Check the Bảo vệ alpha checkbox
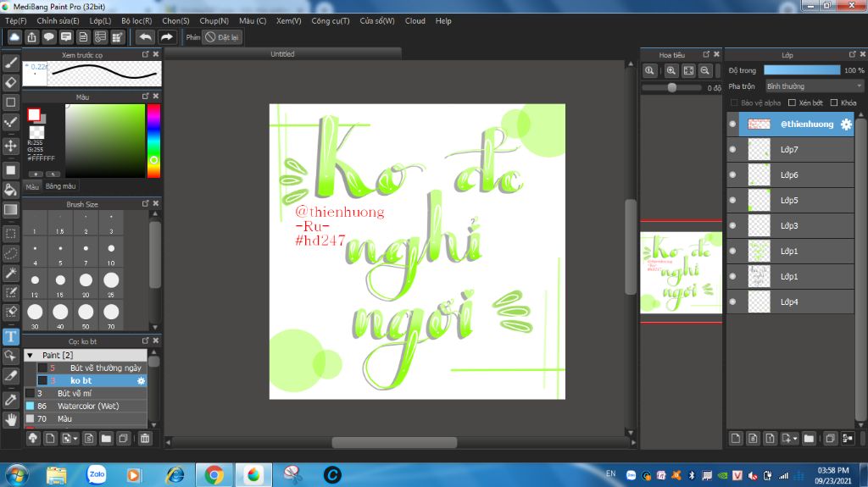868x487 pixels. (734, 103)
